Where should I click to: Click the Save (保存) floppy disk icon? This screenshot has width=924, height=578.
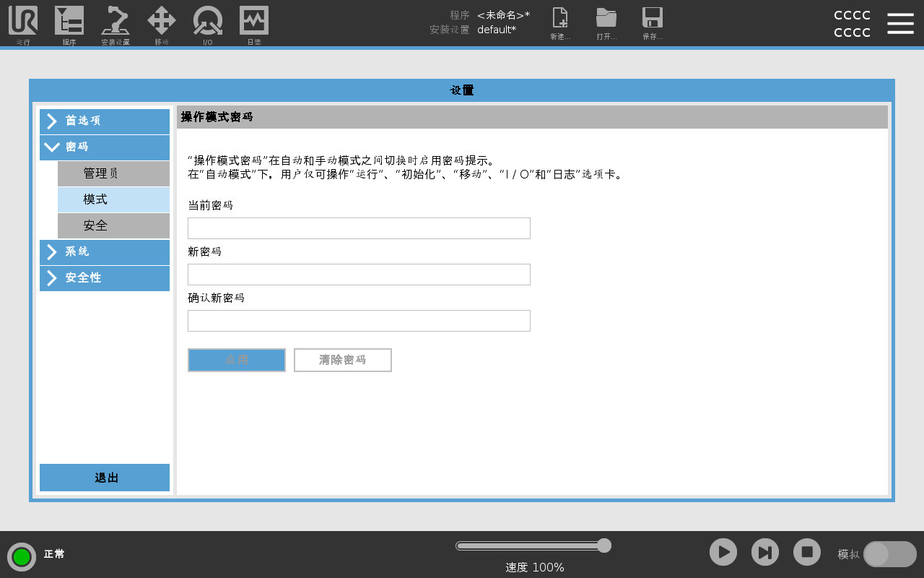pos(653,20)
